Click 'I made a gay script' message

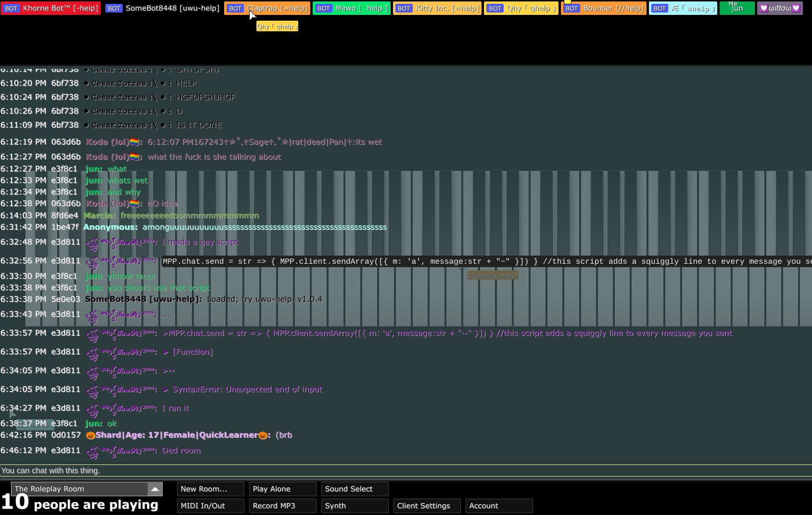pos(200,242)
